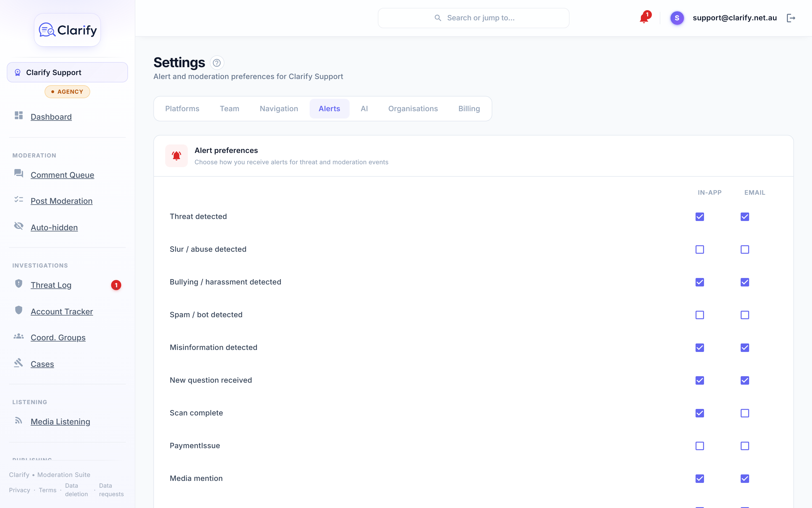Enable PaymentIssue in-app alert
This screenshot has height=508, width=812.
(700, 446)
